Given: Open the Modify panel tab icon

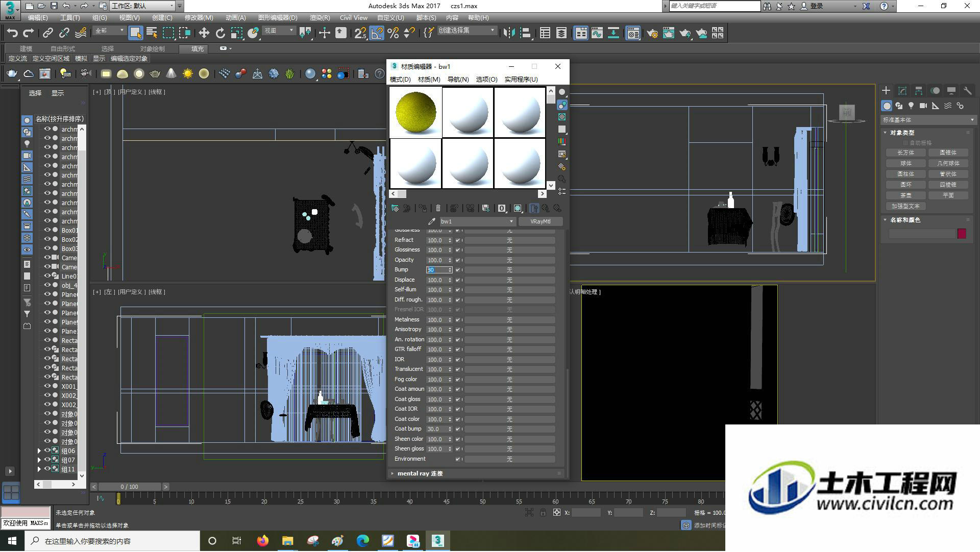Looking at the screenshot, I should [902, 91].
